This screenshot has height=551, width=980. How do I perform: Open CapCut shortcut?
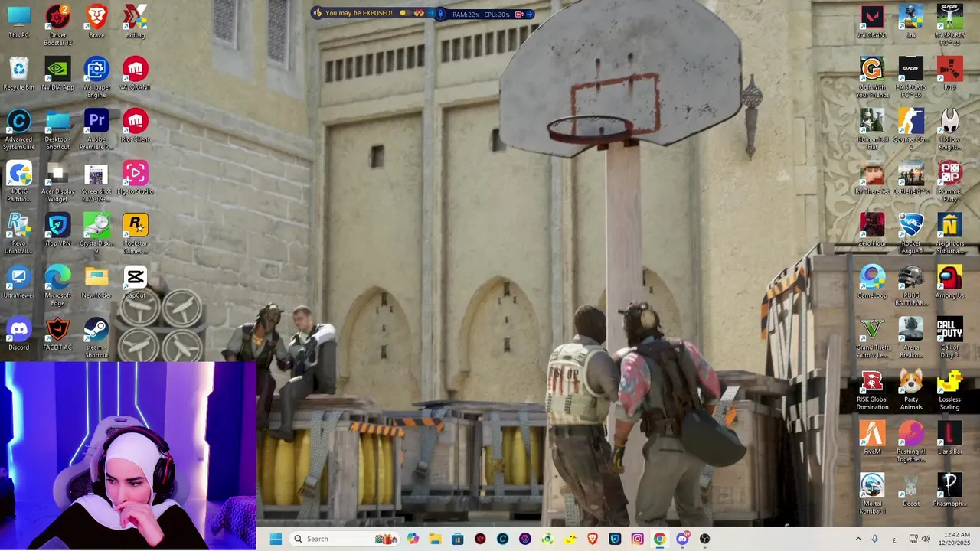pyautogui.click(x=135, y=282)
